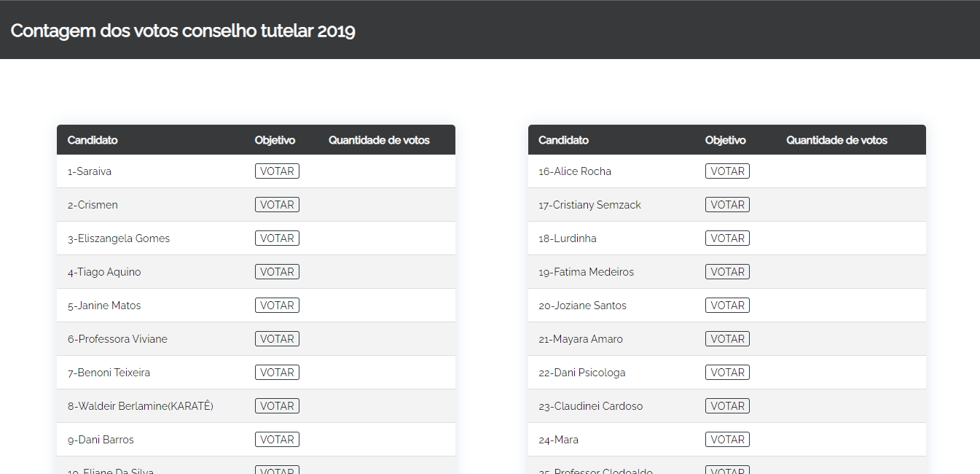Click the page title Contagem dos votos
The image size is (980, 474).
183,31
